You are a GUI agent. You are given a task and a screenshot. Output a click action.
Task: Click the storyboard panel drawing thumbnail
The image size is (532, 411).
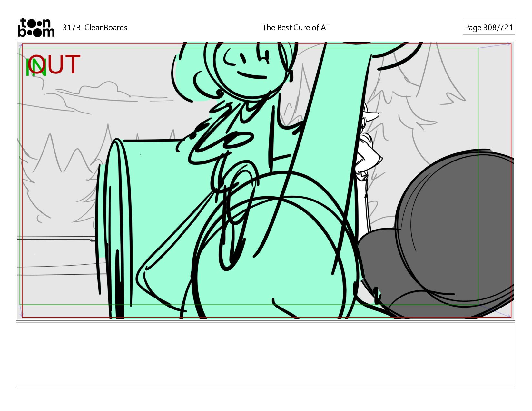coord(265,180)
